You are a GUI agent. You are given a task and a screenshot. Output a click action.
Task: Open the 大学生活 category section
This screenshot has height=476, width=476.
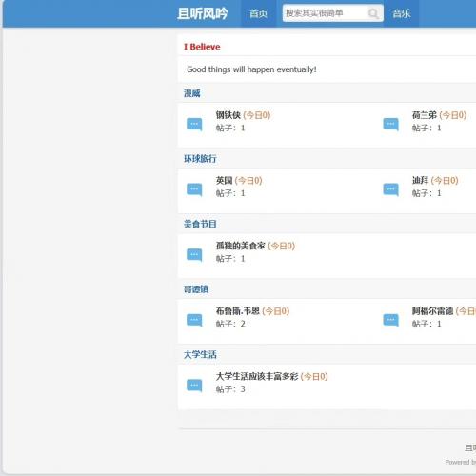(200, 355)
